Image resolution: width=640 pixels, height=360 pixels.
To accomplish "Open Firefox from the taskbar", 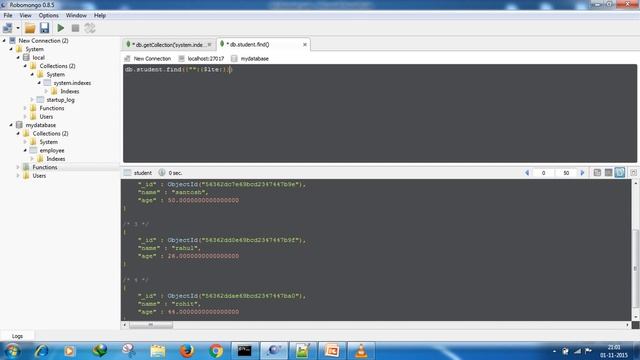I will 187,351.
